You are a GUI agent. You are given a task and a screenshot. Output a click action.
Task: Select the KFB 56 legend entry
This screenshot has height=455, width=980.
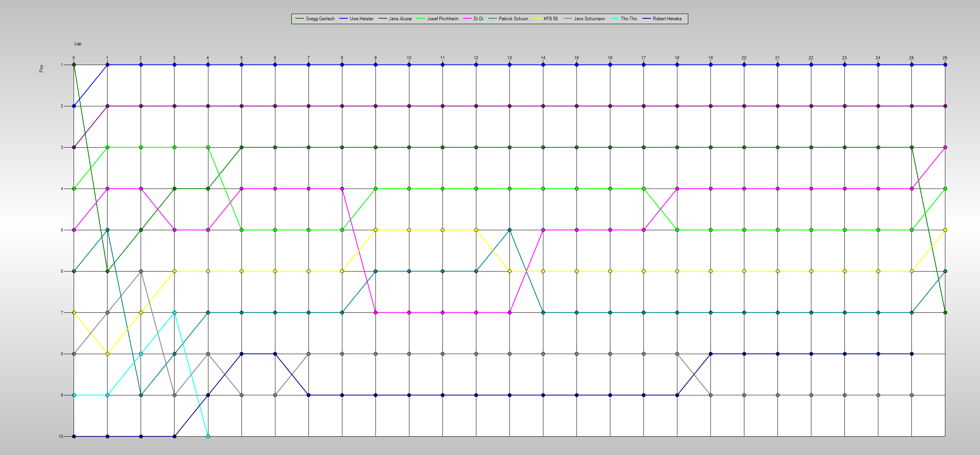pyautogui.click(x=546, y=19)
